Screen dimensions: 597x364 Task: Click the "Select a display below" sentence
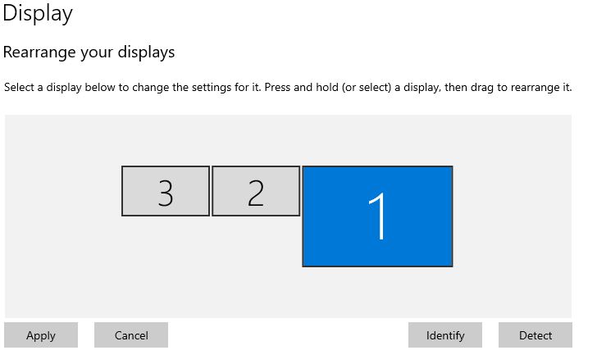pyautogui.click(x=131, y=87)
